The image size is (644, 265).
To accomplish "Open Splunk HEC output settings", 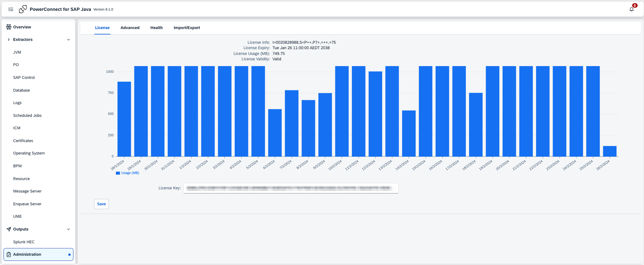I will pyautogui.click(x=24, y=242).
